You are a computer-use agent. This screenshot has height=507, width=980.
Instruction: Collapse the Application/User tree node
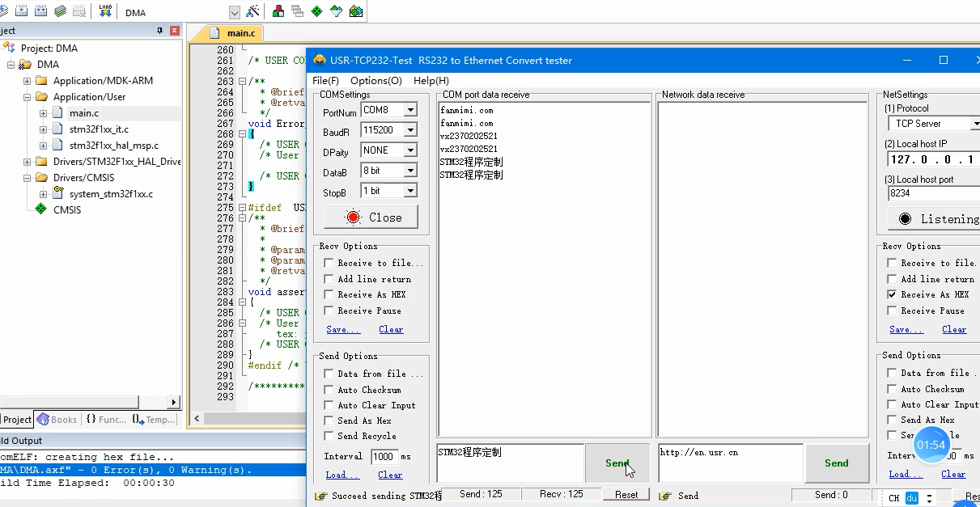pos(27,97)
